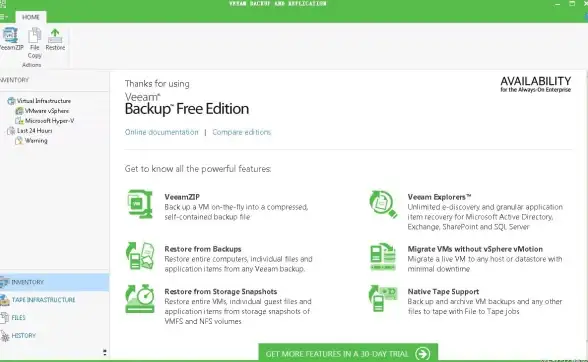Click the Migrate VMs feature icon

383,257
